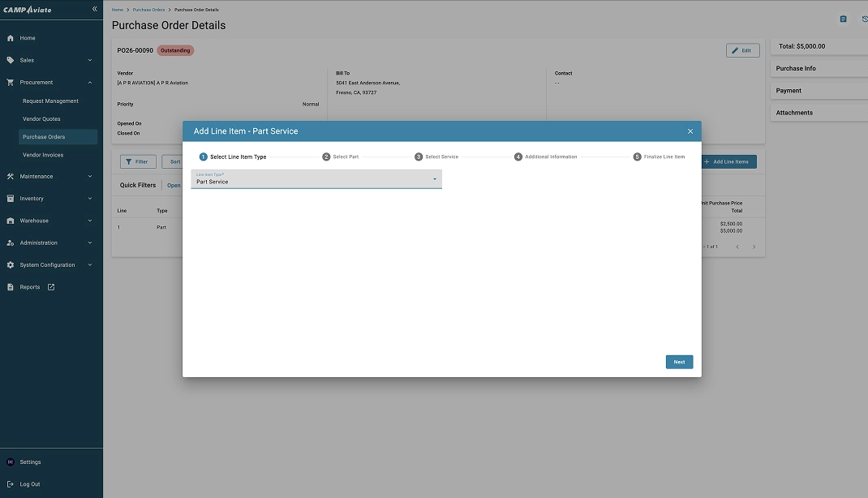Click the Sales tag icon
The image size is (868, 498).
(x=10, y=60)
